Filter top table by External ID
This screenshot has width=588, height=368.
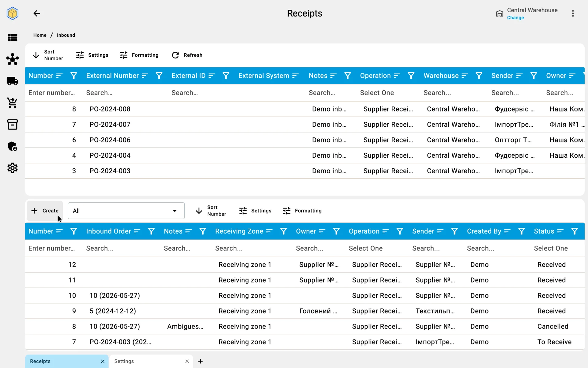point(226,76)
